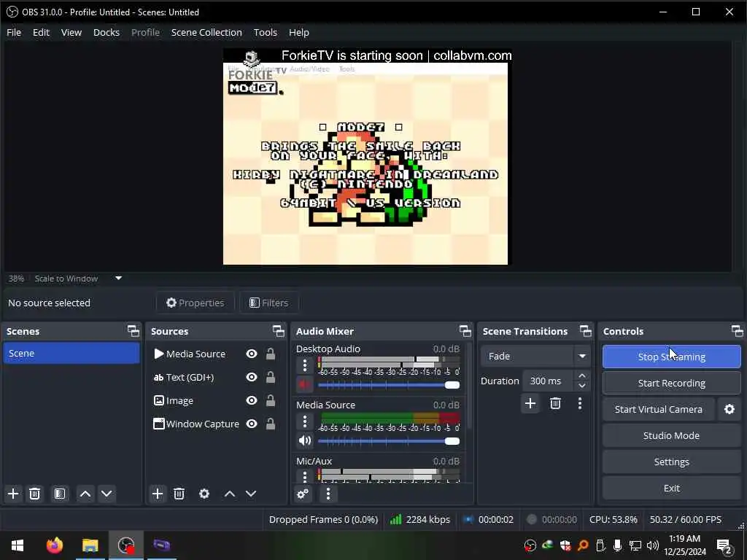Viewport: 747px width, 560px height.
Task: Remove scene transition with trash icon
Action: pos(555,404)
